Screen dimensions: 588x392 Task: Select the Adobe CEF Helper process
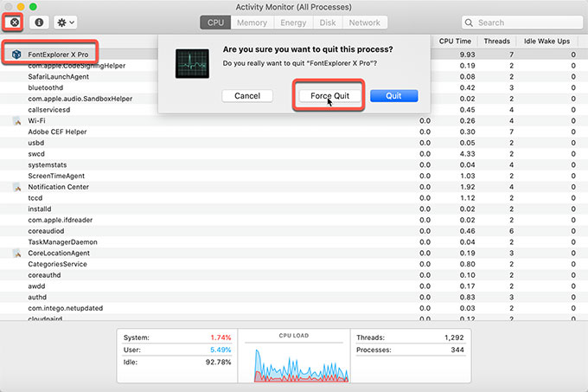(x=57, y=132)
